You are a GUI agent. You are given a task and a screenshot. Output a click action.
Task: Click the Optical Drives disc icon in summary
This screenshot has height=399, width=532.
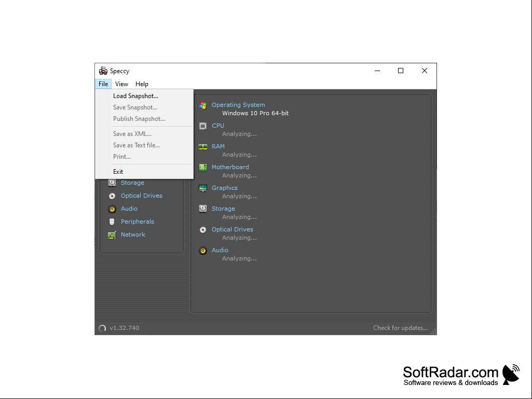pos(203,230)
